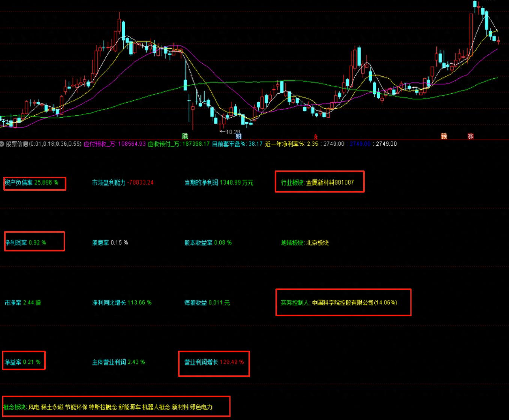The image size is (509, 420).
Task: Click the red 涨 marker on timeline
Action: point(470,136)
